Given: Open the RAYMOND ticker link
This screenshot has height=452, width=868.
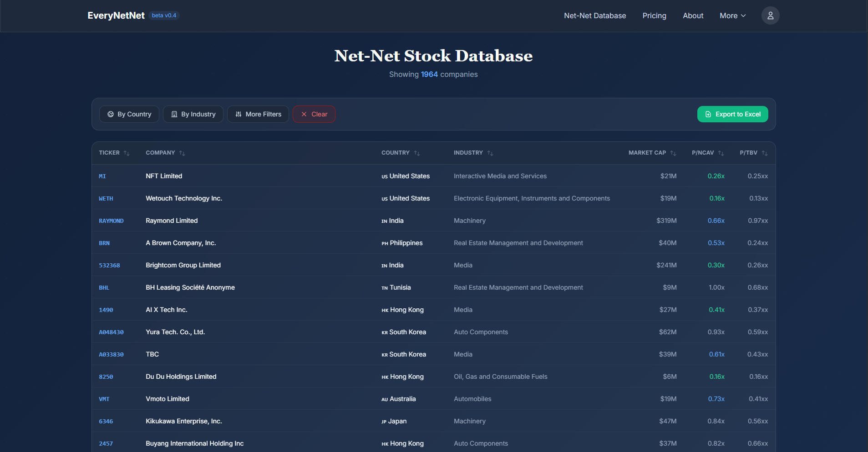Looking at the screenshot, I should click(111, 221).
